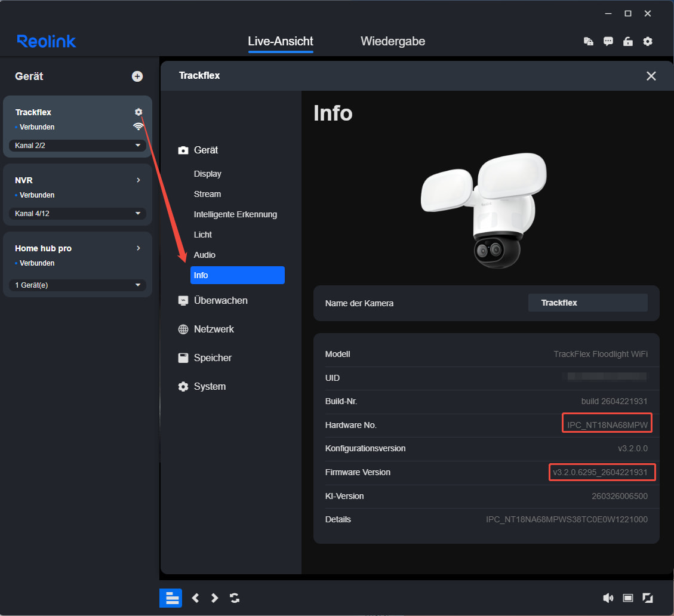The width and height of the screenshot is (674, 616).
Task: Click Details value IPC_NT18NA68MPWS38TC0E0W1221000
Action: (567, 519)
